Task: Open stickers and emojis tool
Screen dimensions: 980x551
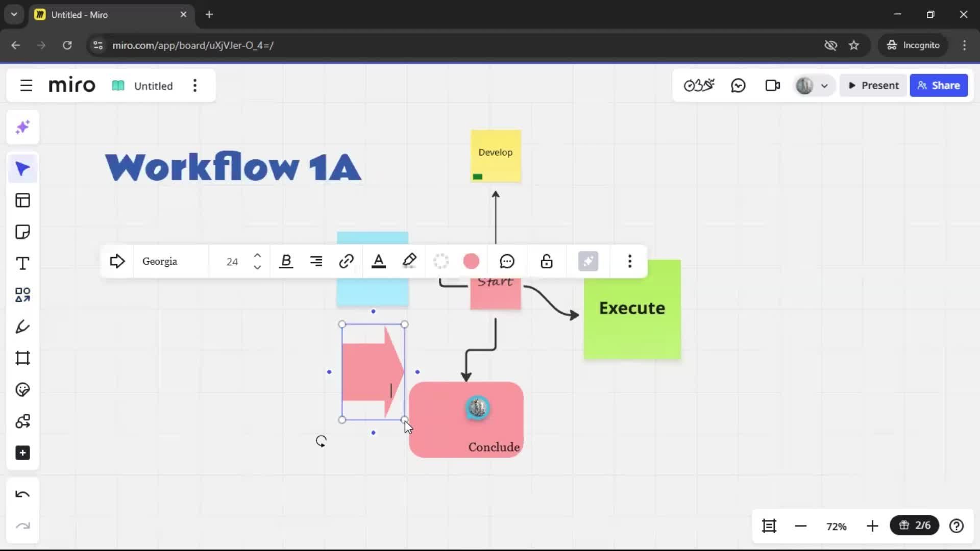Action: tap(22, 390)
